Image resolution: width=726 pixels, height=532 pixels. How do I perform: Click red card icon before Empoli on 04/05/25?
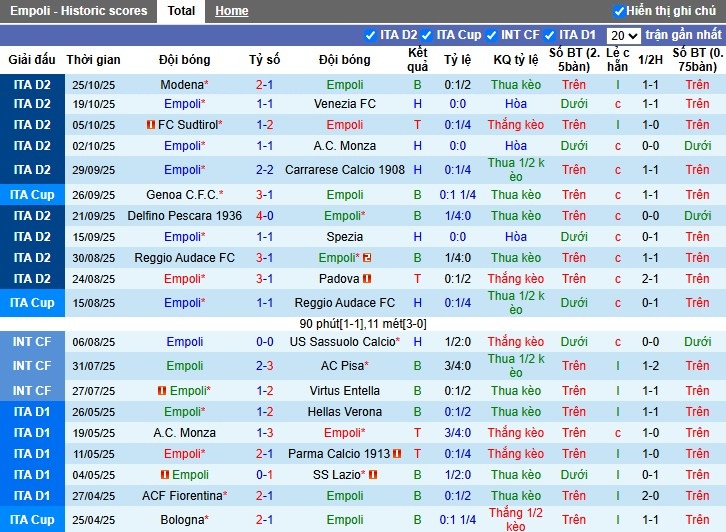(x=164, y=475)
